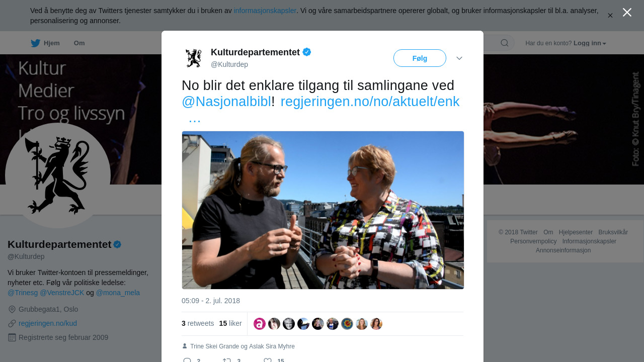Click the verified badge in tweet header
The image size is (644, 362).
[307, 52]
